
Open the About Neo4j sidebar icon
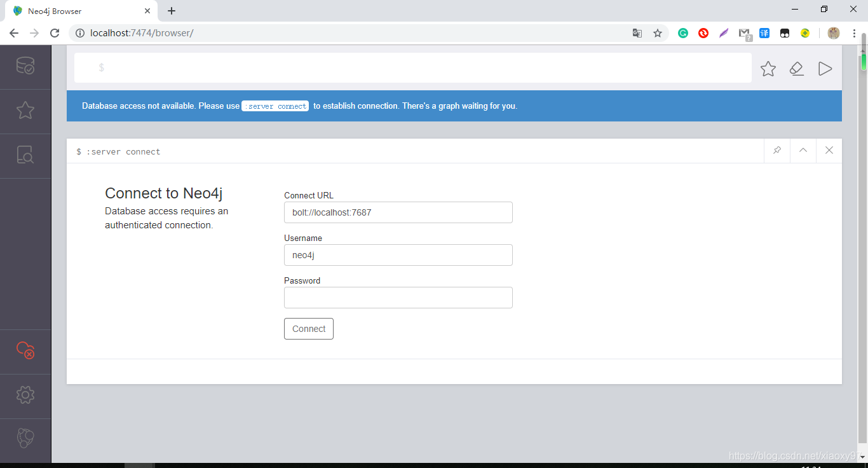pyautogui.click(x=25, y=438)
